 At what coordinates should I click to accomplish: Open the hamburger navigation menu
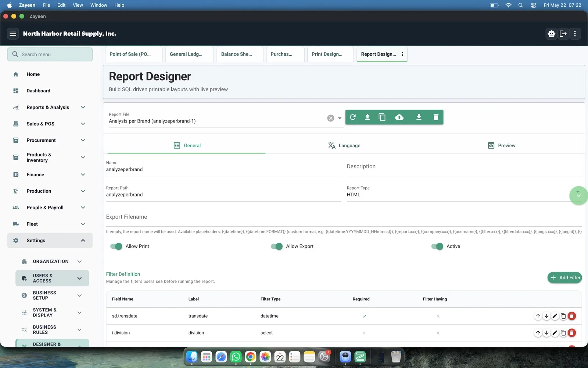(13, 34)
